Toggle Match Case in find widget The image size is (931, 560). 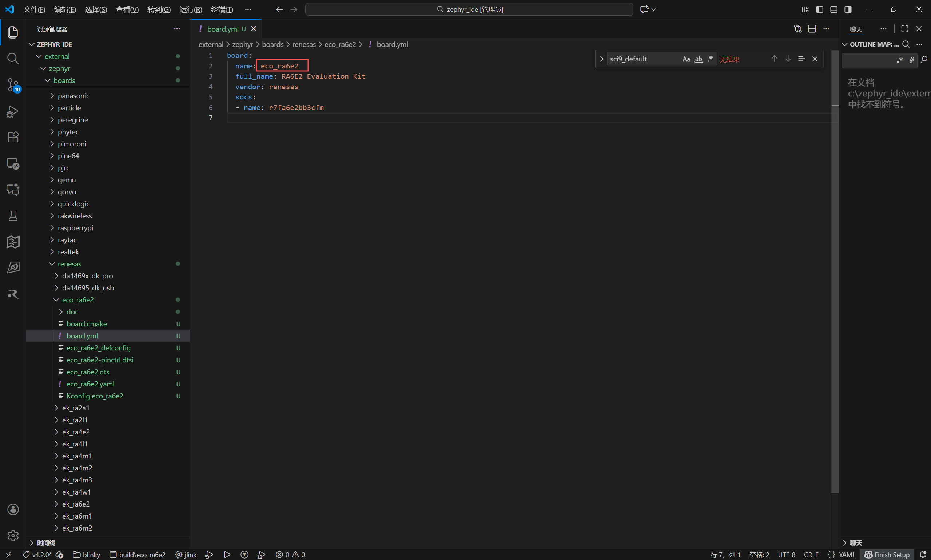686,59
